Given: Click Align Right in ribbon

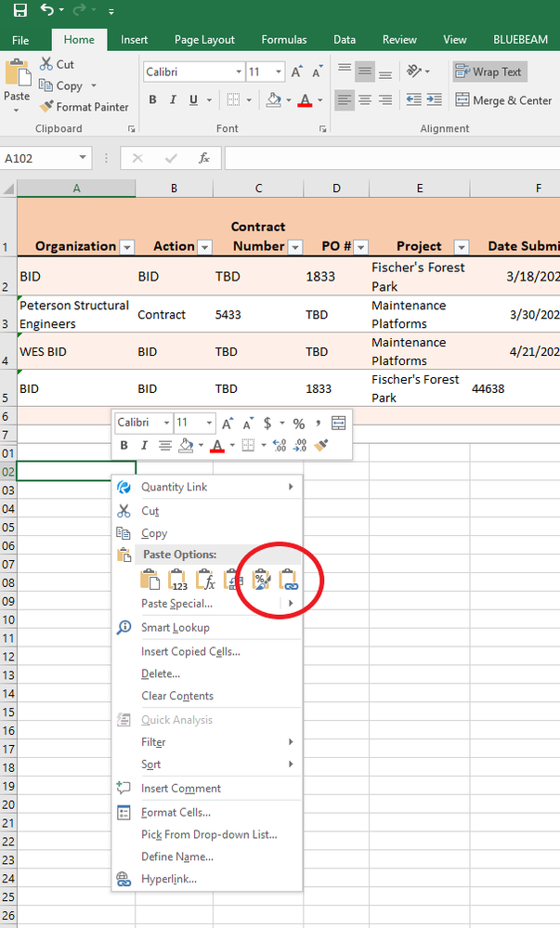Looking at the screenshot, I should click(x=385, y=100).
